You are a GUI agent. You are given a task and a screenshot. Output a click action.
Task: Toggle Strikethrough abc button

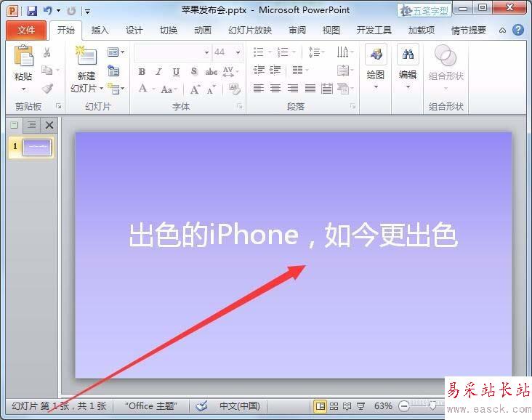pyautogui.click(x=211, y=72)
